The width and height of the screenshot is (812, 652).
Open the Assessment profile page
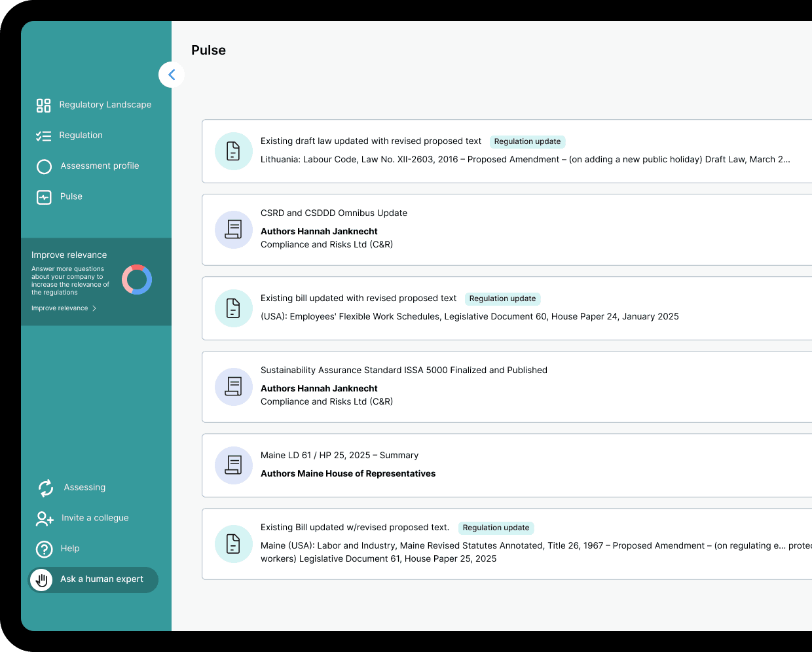tap(100, 166)
